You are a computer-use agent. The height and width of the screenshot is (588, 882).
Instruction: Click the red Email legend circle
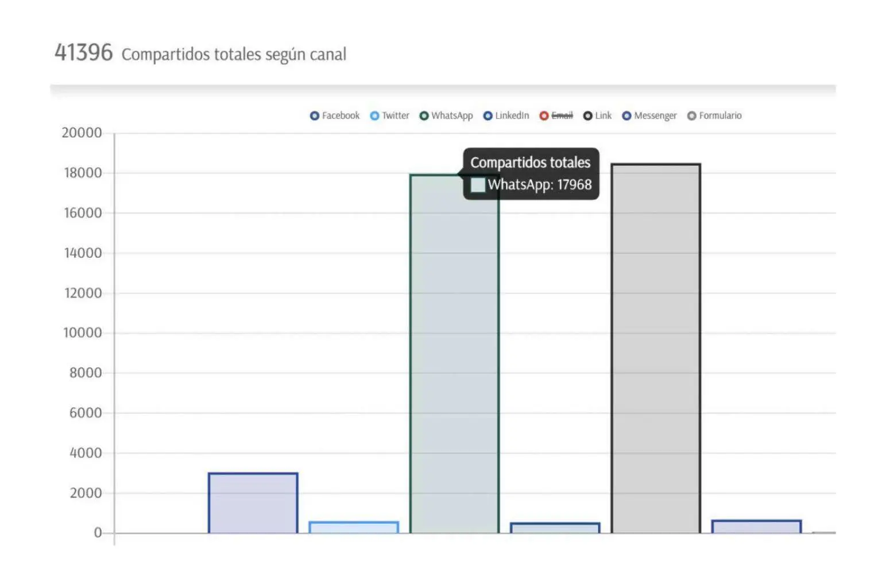coord(544,116)
